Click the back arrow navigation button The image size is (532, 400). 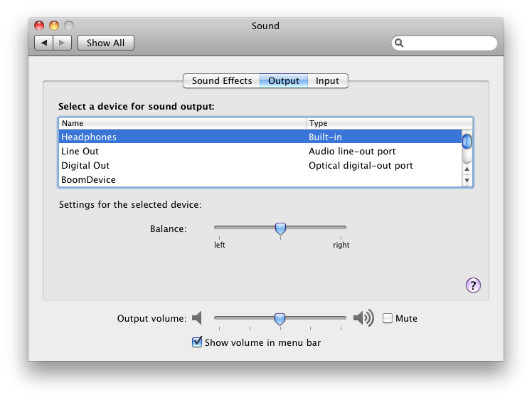[x=44, y=43]
